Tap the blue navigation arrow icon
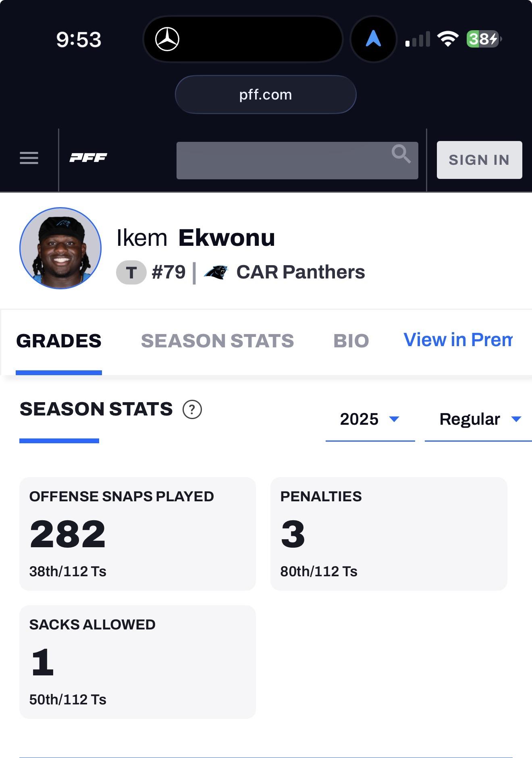 pos(373,39)
